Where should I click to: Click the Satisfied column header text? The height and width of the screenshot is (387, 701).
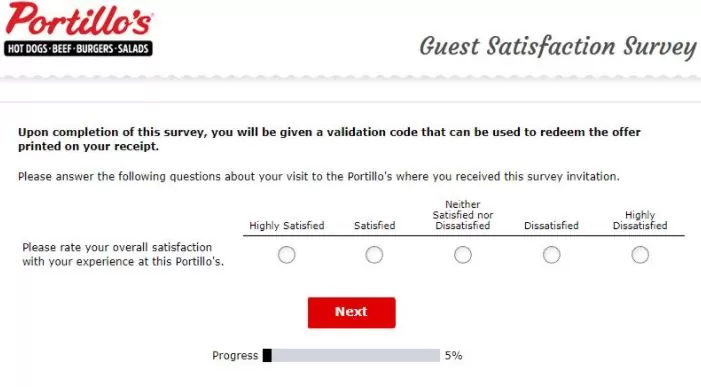(x=375, y=226)
